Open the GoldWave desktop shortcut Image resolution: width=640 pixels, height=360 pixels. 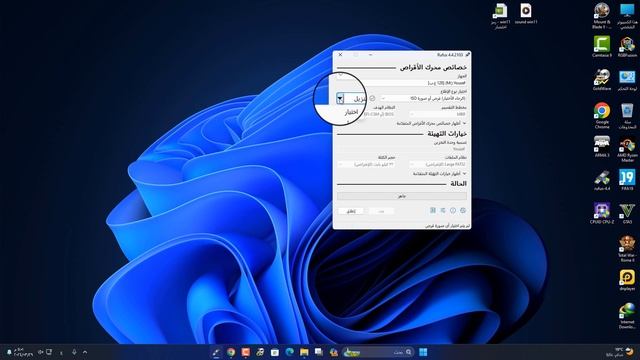click(602, 80)
